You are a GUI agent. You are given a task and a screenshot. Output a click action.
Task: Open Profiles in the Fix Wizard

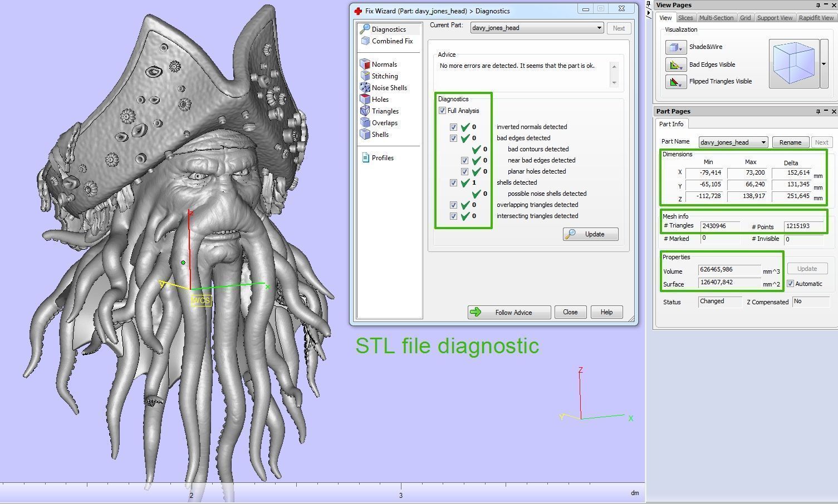tap(378, 157)
